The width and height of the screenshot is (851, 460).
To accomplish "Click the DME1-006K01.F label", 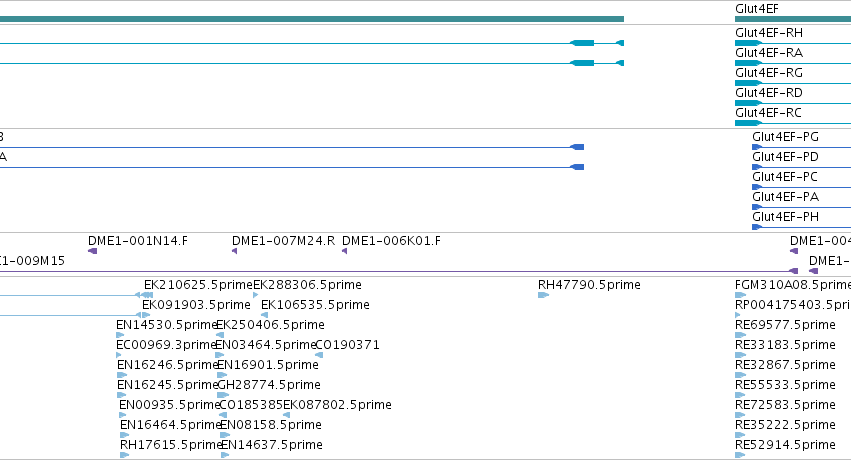I will (x=391, y=241).
